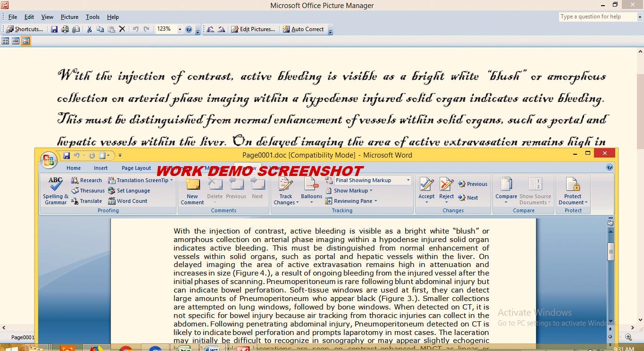The image size is (644, 351).
Task: Click Protect Document
Action: [x=573, y=189]
